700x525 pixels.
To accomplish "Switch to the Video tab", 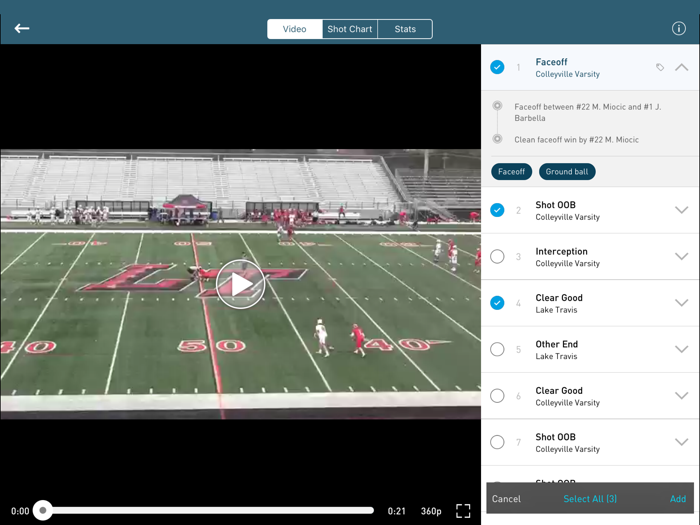I will click(x=295, y=29).
